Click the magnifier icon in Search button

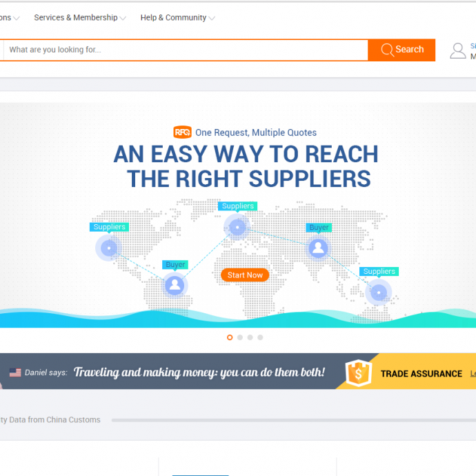pyautogui.click(x=388, y=50)
